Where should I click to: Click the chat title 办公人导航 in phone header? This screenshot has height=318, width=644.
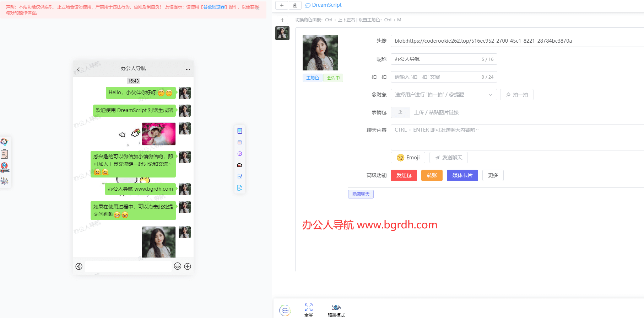tap(133, 68)
